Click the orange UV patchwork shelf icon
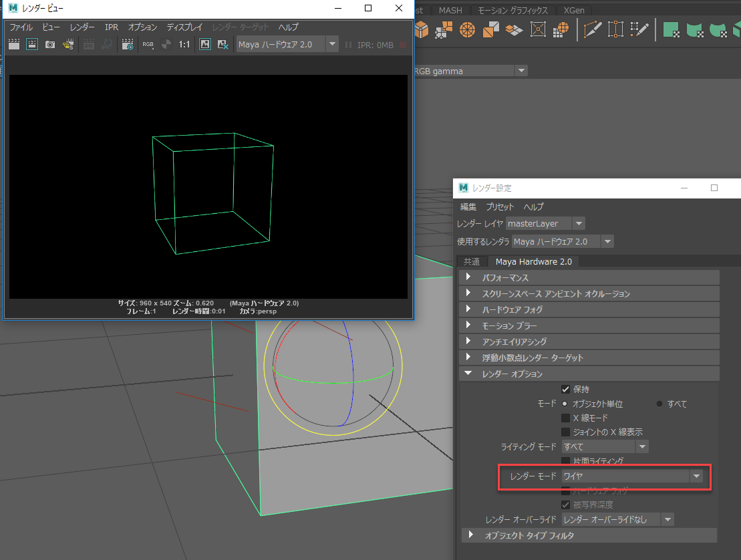Screen dimensions: 741x560 (444, 30)
